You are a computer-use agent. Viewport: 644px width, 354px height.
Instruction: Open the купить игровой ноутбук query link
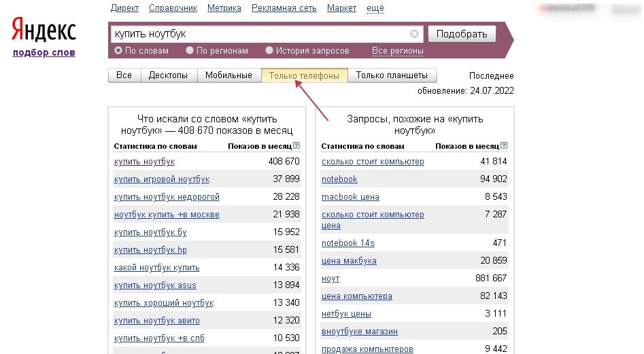pos(162,179)
